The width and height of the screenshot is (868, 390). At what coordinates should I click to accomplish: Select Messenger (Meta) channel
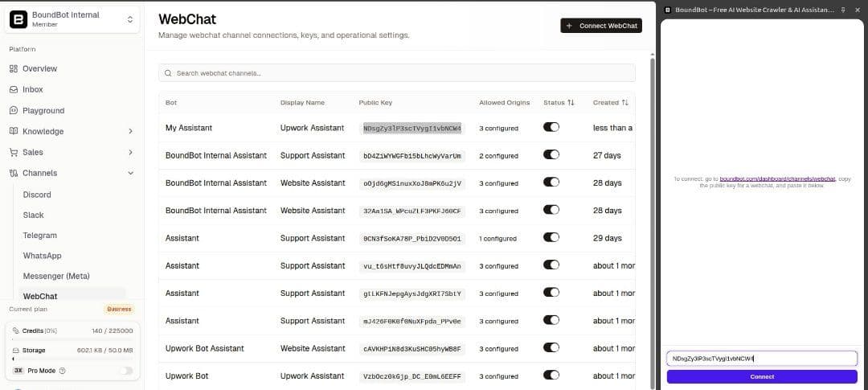click(56, 276)
